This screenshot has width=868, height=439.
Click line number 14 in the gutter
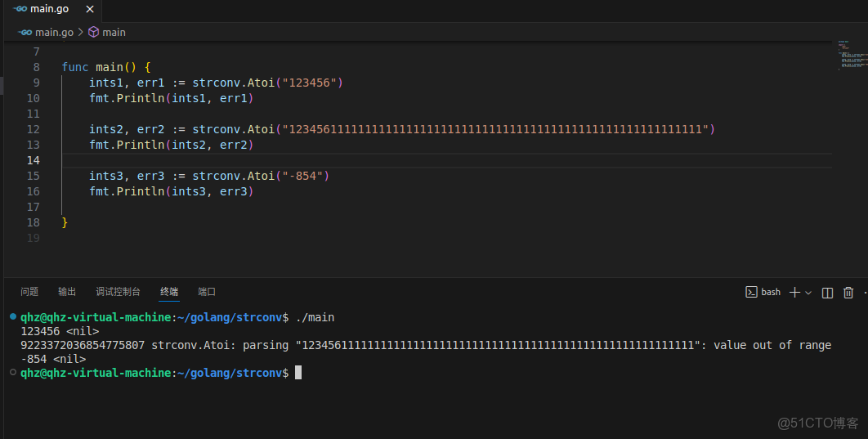pyautogui.click(x=33, y=160)
